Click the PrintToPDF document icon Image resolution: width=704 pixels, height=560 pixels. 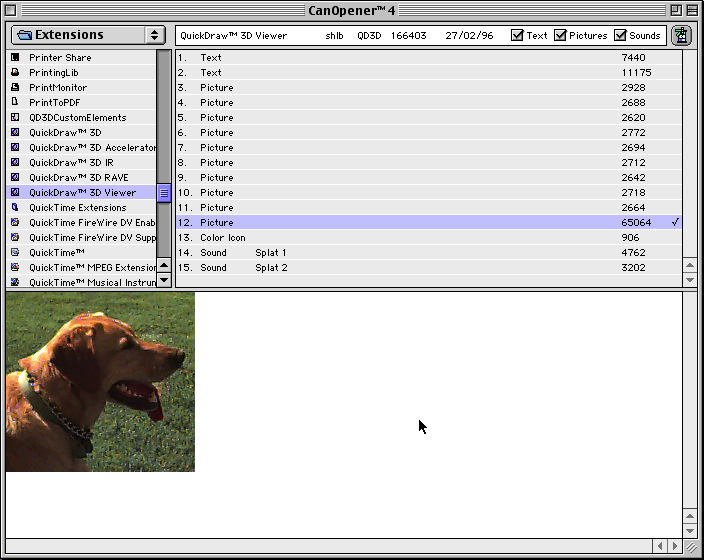click(x=15, y=102)
